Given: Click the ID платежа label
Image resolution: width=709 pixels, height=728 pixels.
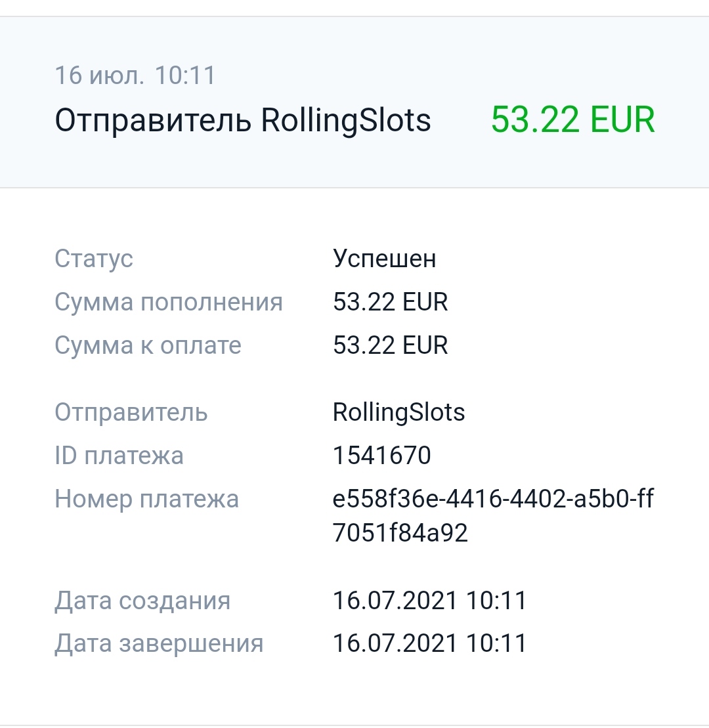Looking at the screenshot, I should 119,456.
